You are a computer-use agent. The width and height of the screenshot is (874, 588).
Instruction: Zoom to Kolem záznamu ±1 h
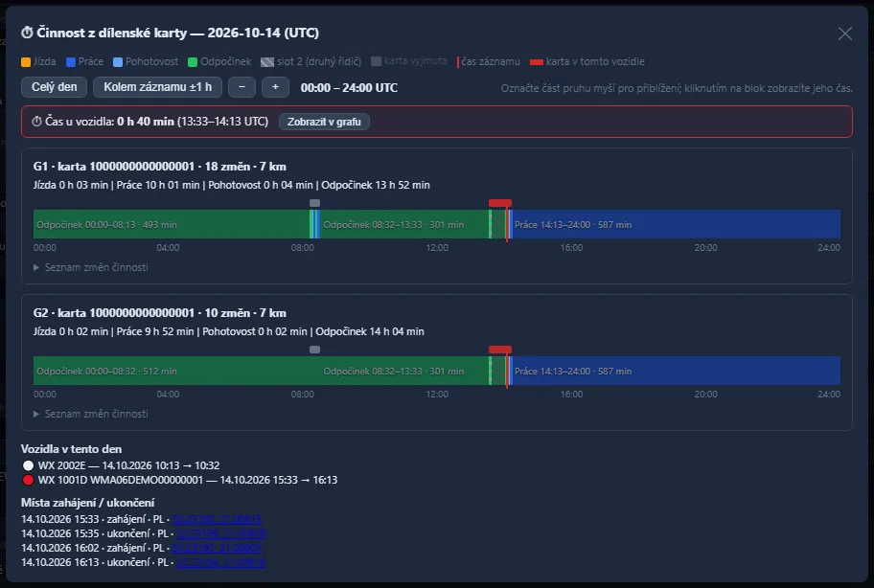(x=157, y=87)
